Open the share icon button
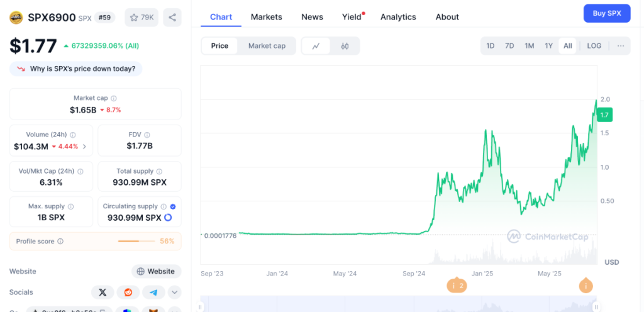 pyautogui.click(x=172, y=17)
